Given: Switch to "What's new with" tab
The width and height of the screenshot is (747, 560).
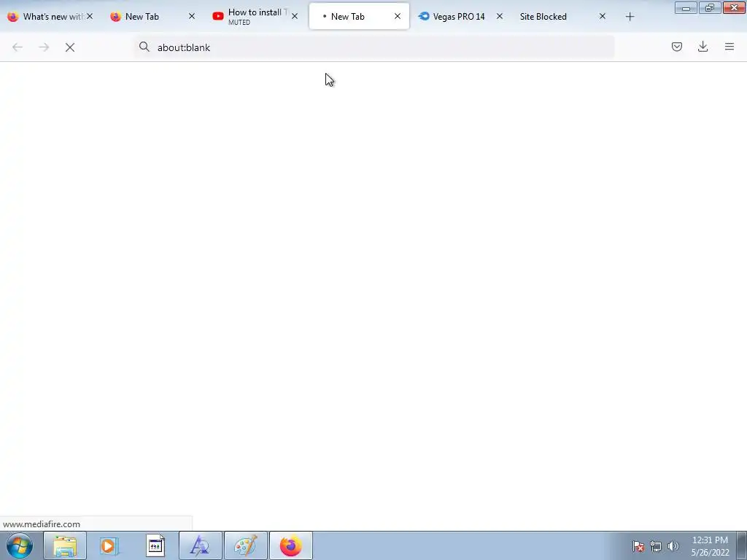Looking at the screenshot, I should pos(51,17).
